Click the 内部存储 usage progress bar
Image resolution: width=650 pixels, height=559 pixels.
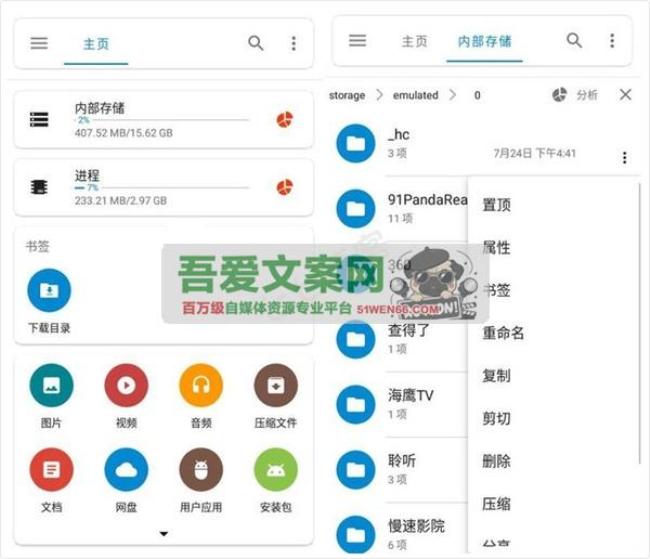pyautogui.click(x=162, y=120)
